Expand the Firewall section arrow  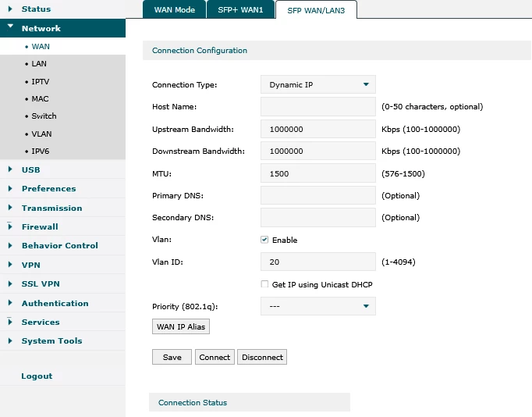pyautogui.click(x=10, y=226)
